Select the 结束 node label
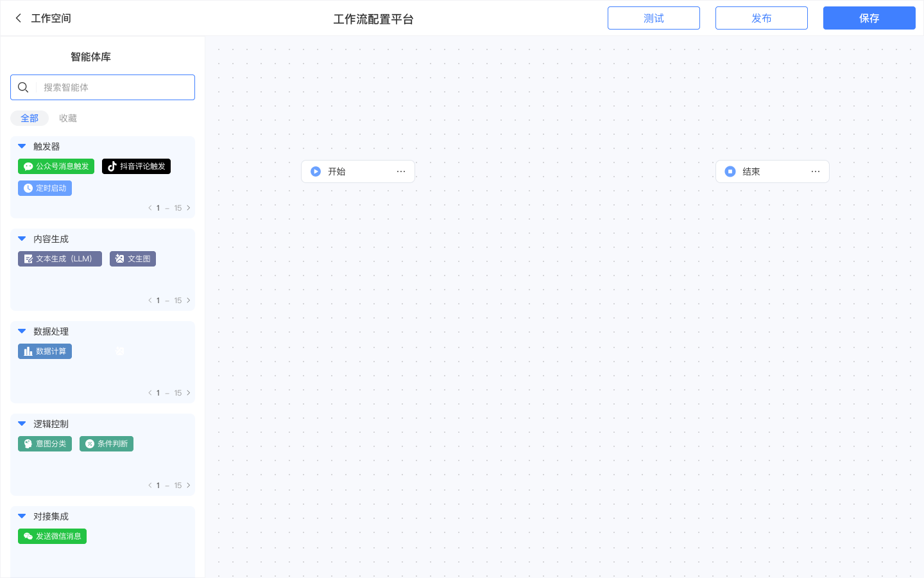The image size is (924, 578). (x=751, y=171)
